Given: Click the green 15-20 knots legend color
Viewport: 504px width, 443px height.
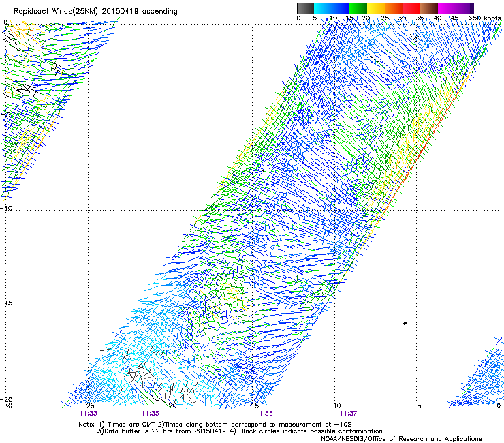Looking at the screenshot, I should (x=358, y=8).
